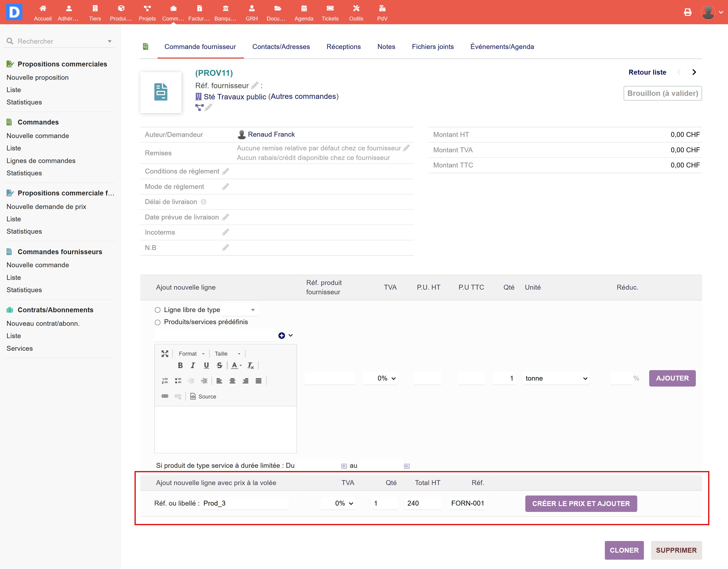Toggle Source view in editor

click(203, 396)
